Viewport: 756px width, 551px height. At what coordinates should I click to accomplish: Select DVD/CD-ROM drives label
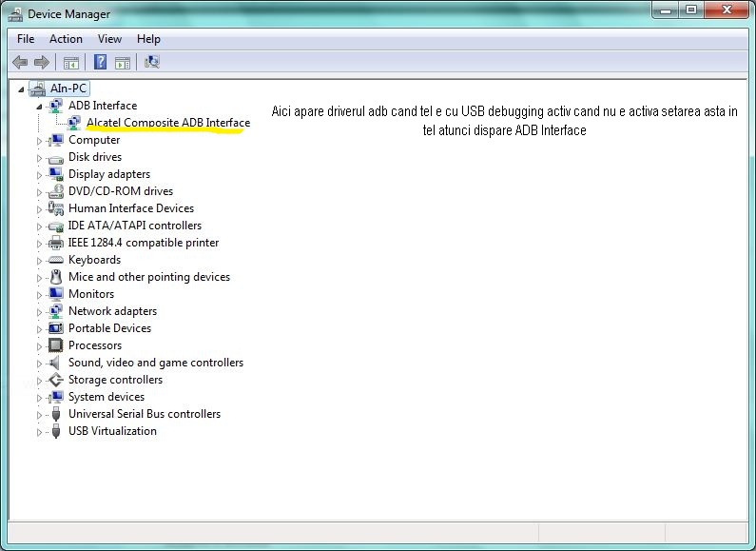coord(121,191)
